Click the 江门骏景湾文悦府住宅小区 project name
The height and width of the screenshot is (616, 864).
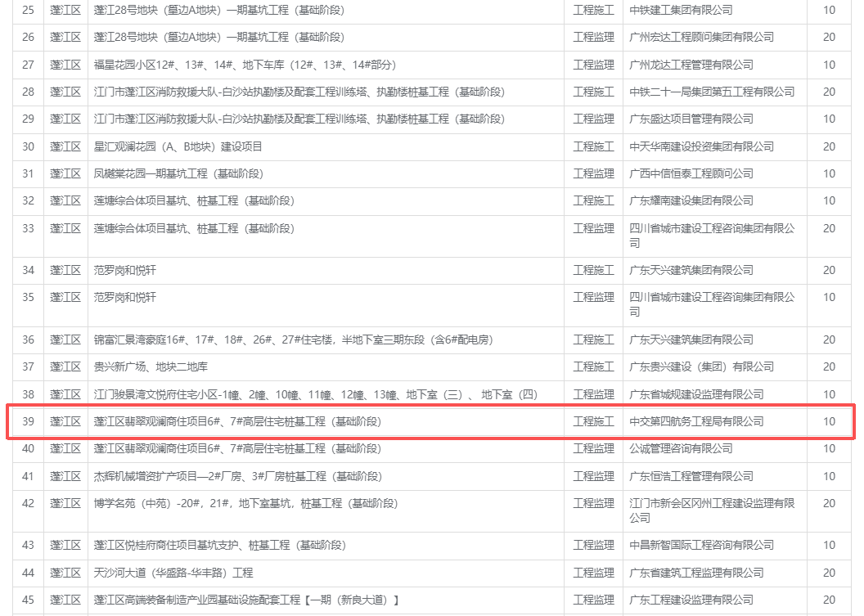click(x=315, y=394)
